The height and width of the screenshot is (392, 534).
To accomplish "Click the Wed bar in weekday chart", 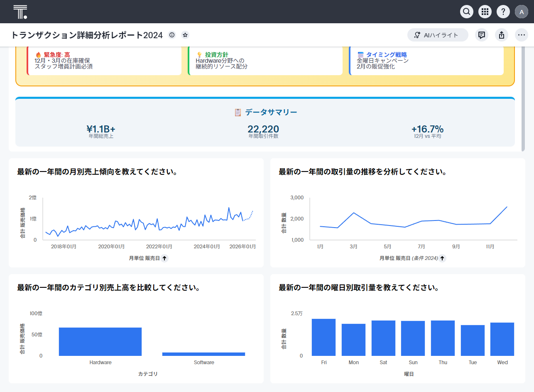I will (x=502, y=339).
